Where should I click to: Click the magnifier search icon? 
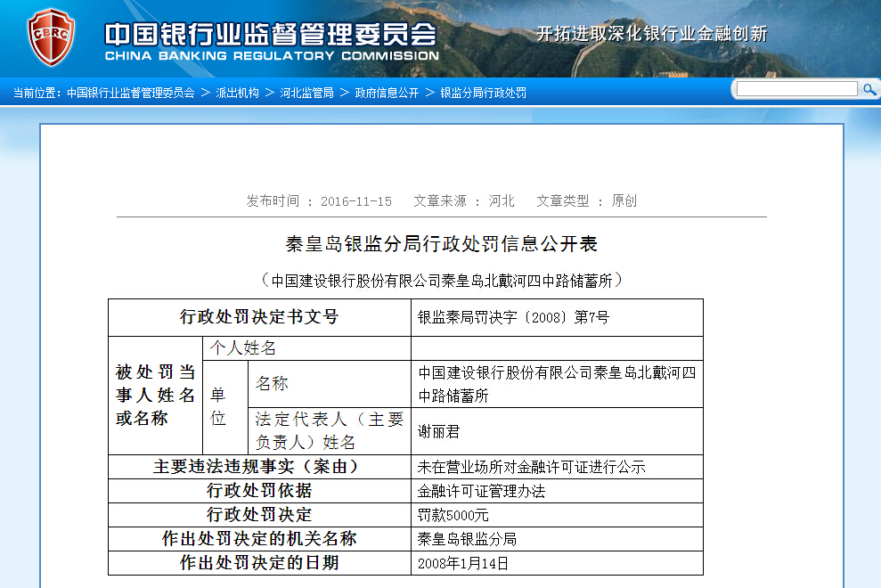pos(869,89)
